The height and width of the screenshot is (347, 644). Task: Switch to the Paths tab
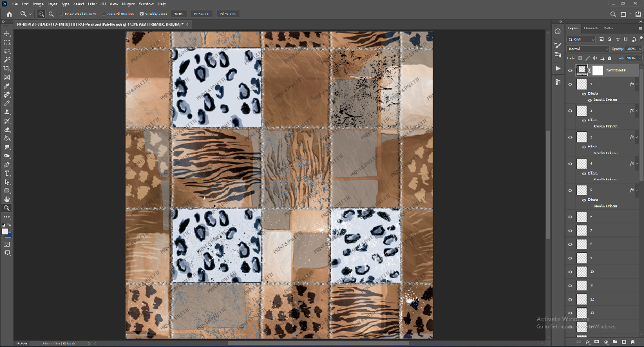[609, 28]
